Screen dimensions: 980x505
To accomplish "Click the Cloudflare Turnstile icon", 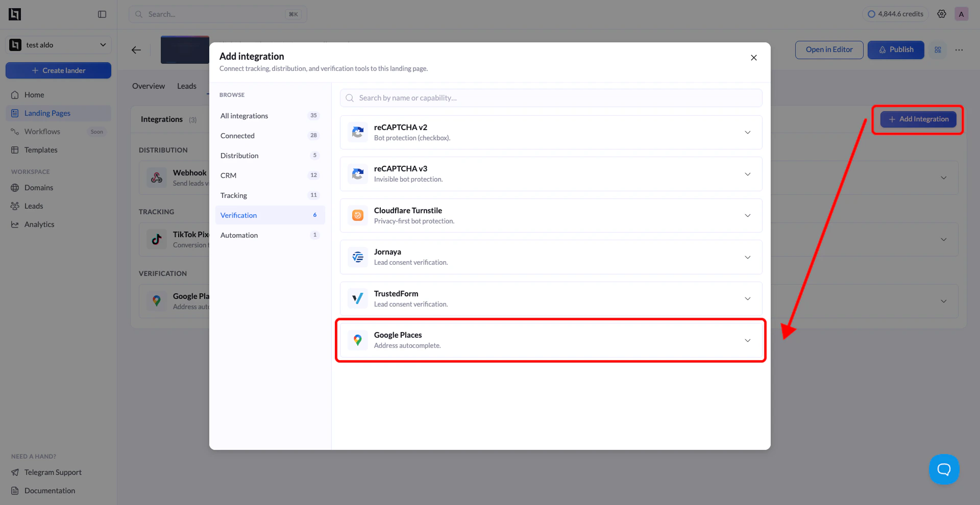I will 358,216.
